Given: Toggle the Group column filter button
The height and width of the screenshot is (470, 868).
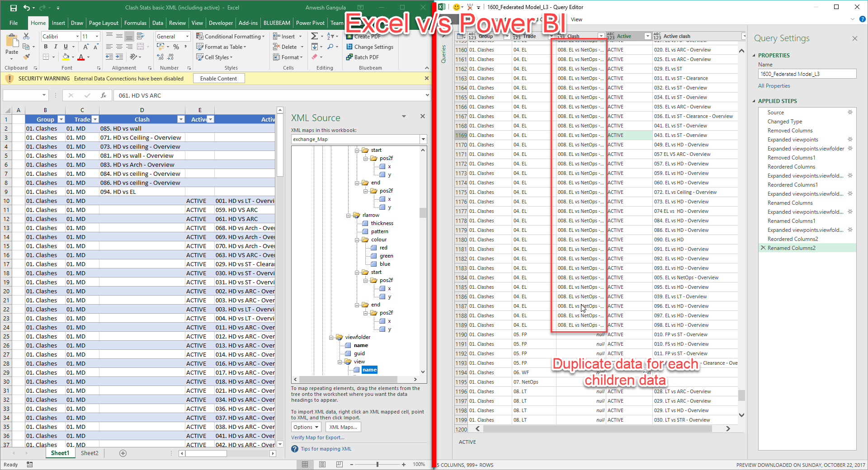Looking at the screenshot, I should (x=61, y=119).
